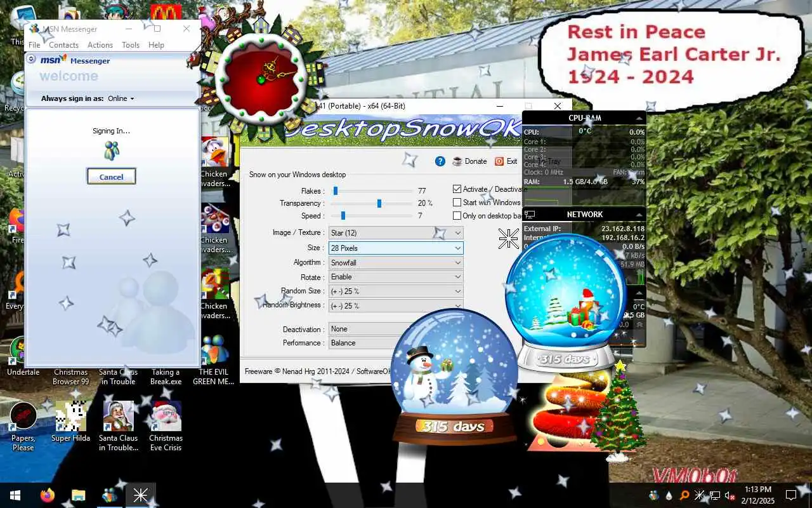Click the DesktopSnowOK help question mark icon
This screenshot has width=812, height=508.
pos(440,161)
